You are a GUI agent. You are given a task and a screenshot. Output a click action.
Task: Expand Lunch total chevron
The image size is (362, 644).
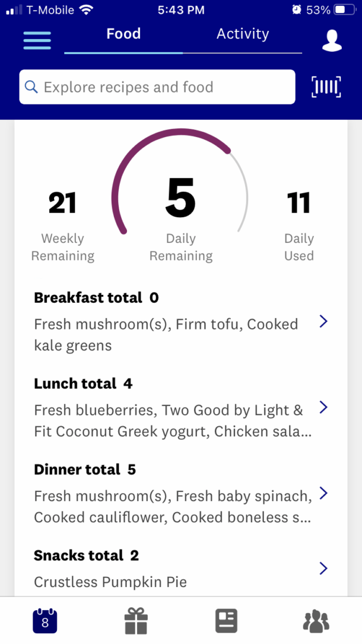(x=323, y=408)
